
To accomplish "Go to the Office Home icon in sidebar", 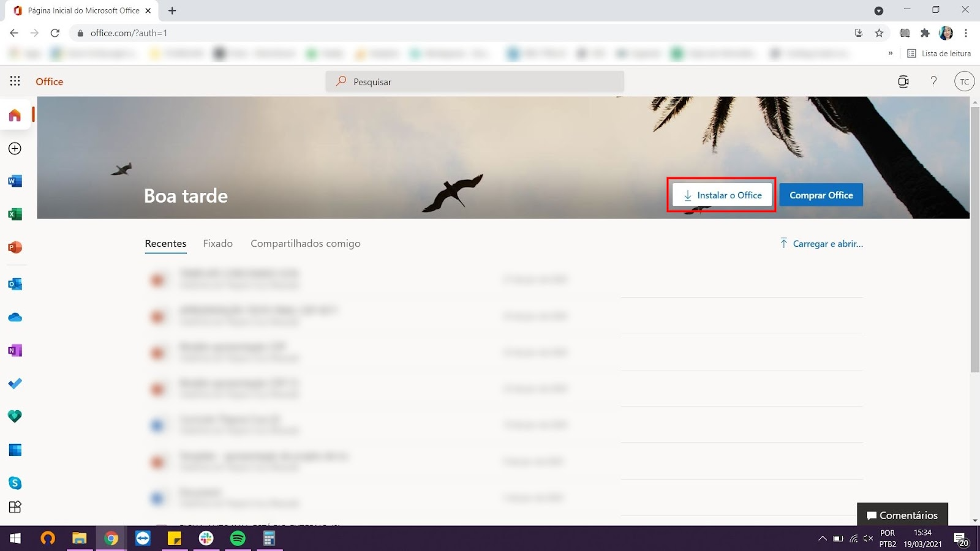I will [15, 115].
